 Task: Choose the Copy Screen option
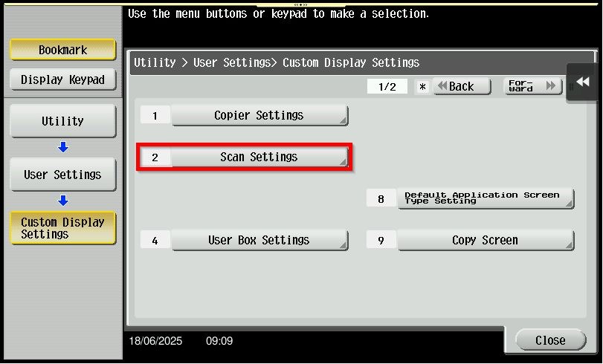pyautogui.click(x=485, y=241)
